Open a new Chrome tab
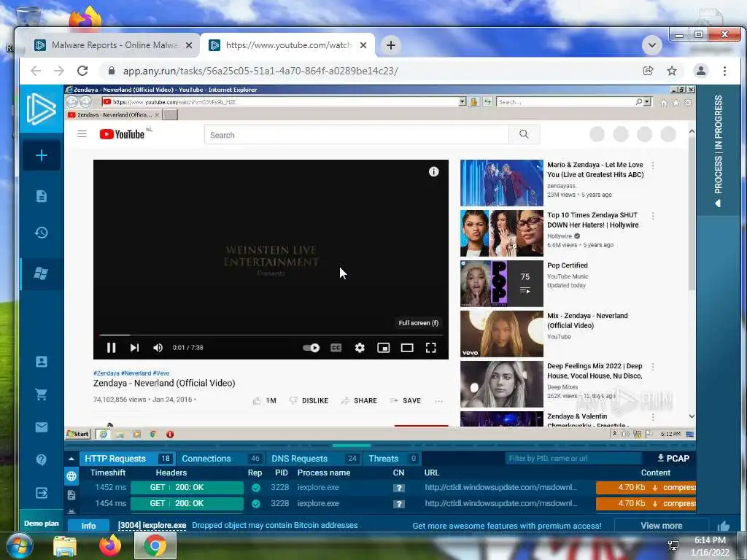This screenshot has height=560, width=747. pos(391,45)
